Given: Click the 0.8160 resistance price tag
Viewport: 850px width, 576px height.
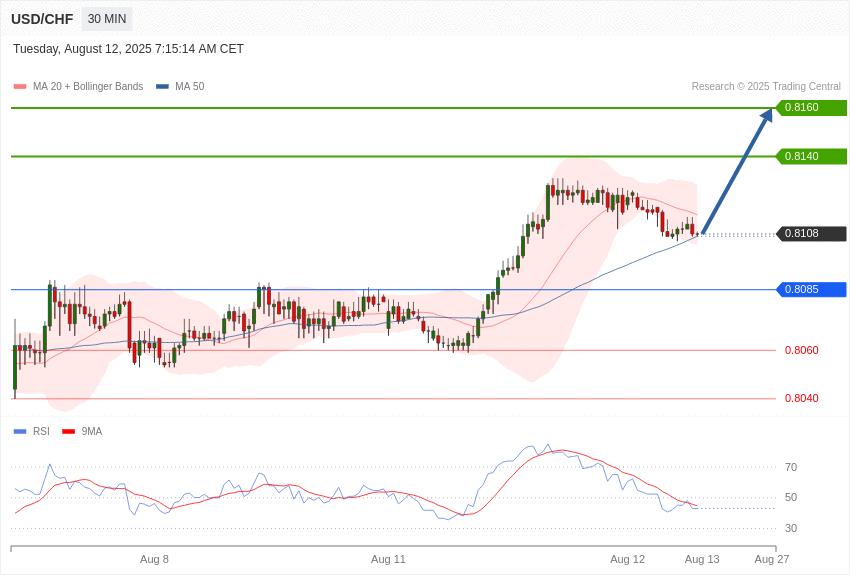Looking at the screenshot, I should click(812, 107).
